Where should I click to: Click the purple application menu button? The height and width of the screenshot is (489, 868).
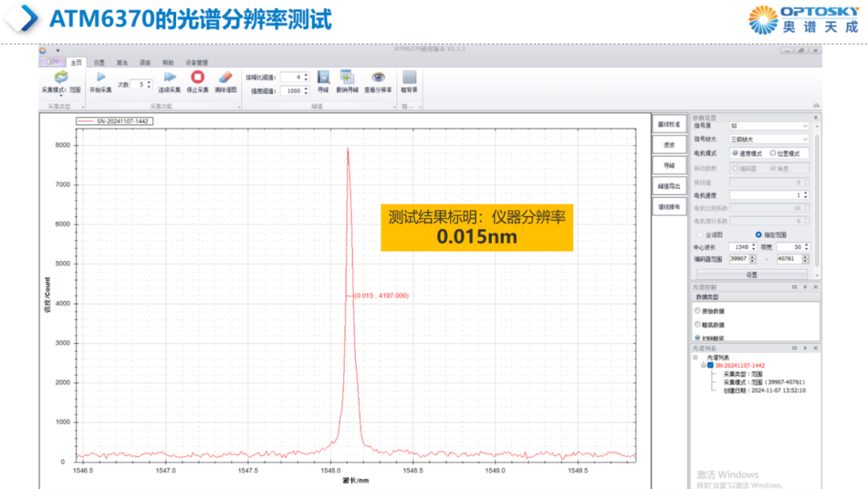coord(52,62)
